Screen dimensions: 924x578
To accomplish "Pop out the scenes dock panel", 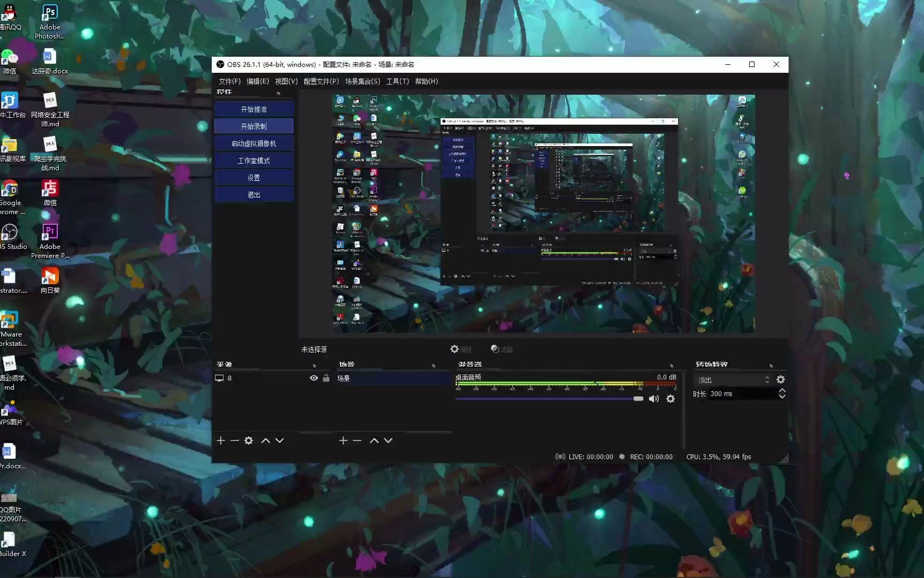I will [x=434, y=366].
